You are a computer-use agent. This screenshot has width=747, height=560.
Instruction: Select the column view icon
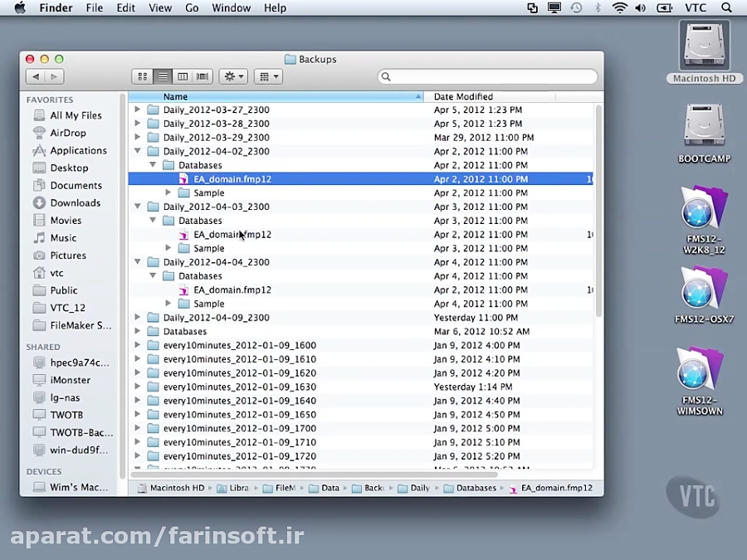tap(182, 76)
